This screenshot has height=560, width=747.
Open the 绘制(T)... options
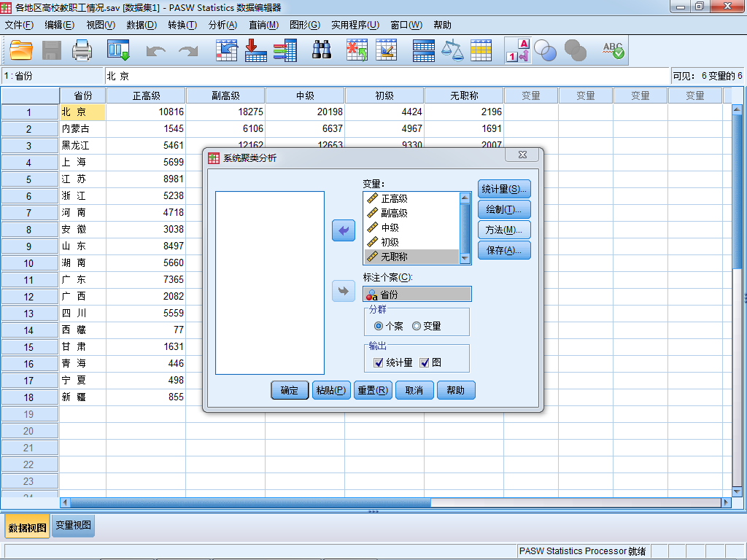tap(504, 209)
